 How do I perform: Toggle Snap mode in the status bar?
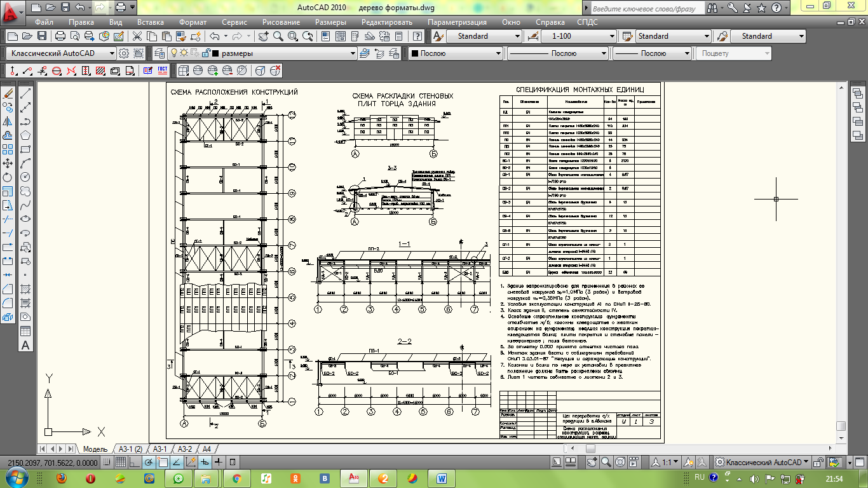(x=107, y=462)
